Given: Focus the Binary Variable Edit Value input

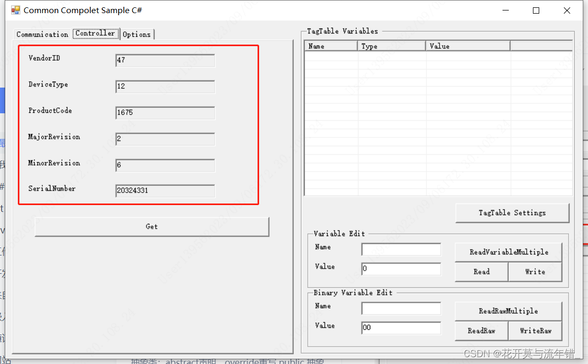Looking at the screenshot, I should coord(401,328).
